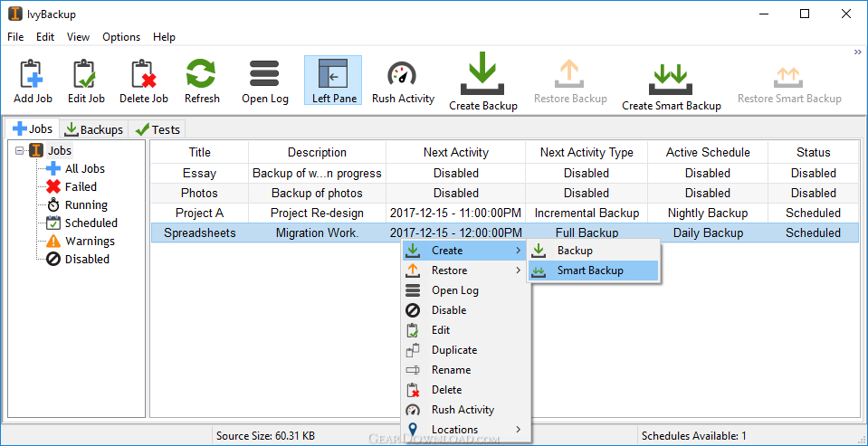Click the Daily Backup schedule cell
The width and height of the screenshot is (868, 446).
click(708, 233)
